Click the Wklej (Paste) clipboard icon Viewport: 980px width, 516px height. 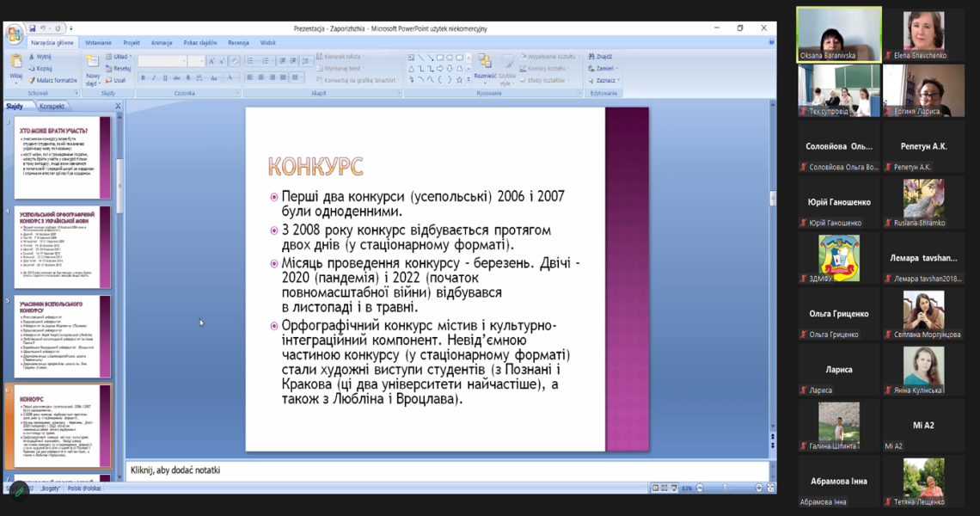pos(16,62)
